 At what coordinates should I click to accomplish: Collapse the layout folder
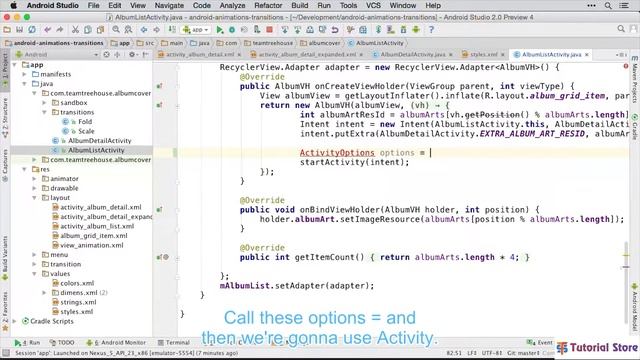coord(34,198)
